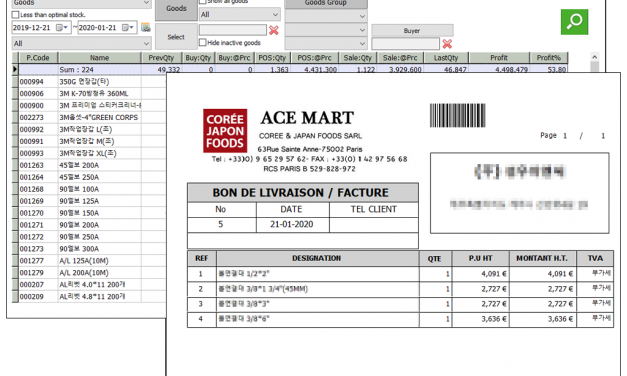This screenshot has width=627, height=376.
Task: Click the table's vertical scrollbar up arrow
Action: click(595, 57)
